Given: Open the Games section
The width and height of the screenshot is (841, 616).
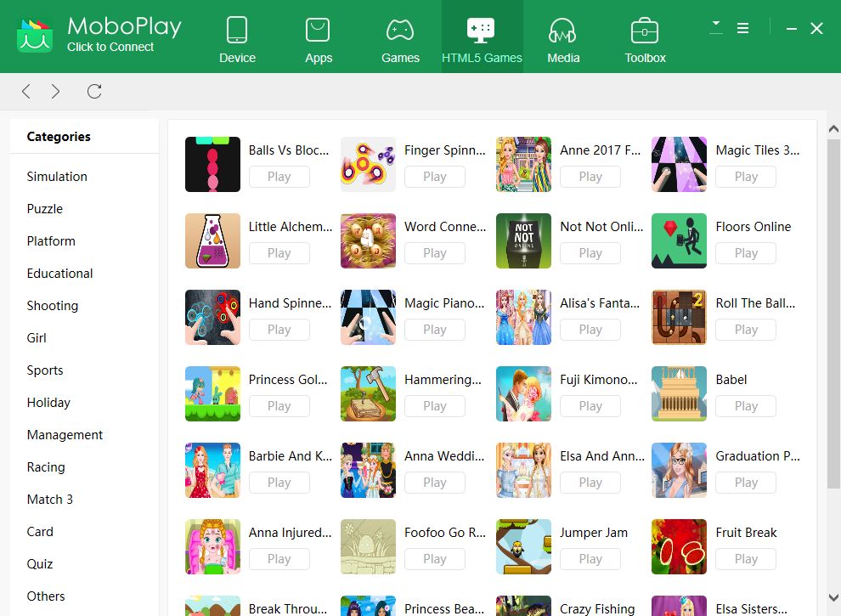Looking at the screenshot, I should [400, 36].
